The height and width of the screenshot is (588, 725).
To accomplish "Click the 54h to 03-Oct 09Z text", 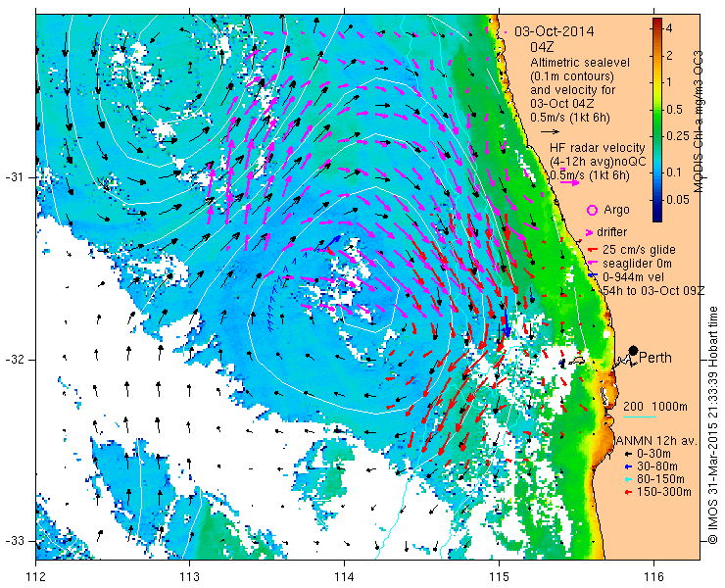I will tap(653, 290).
